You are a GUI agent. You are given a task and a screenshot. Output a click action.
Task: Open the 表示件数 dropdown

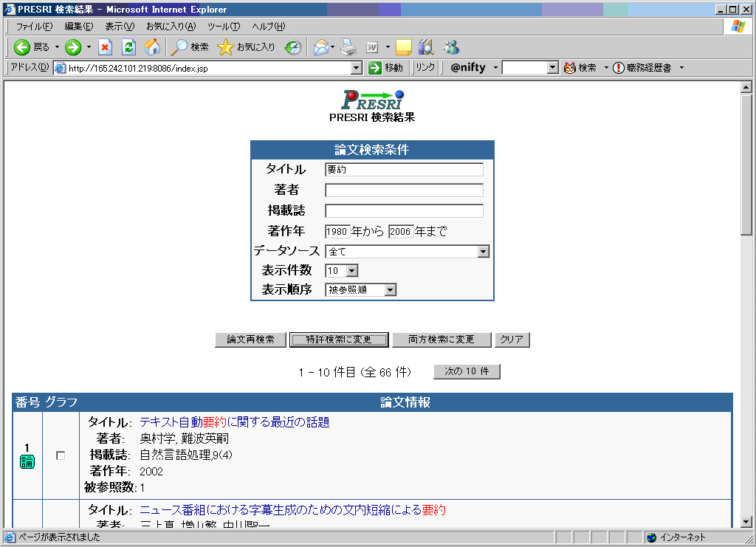coord(351,271)
